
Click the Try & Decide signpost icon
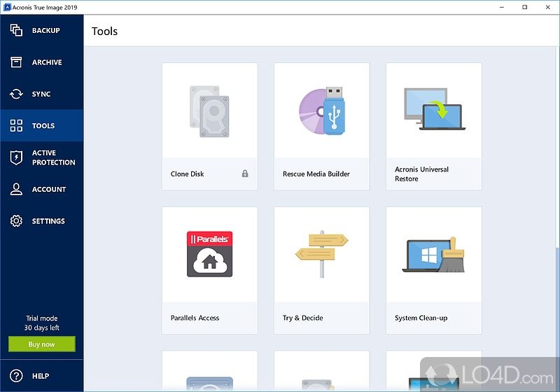coord(321,254)
